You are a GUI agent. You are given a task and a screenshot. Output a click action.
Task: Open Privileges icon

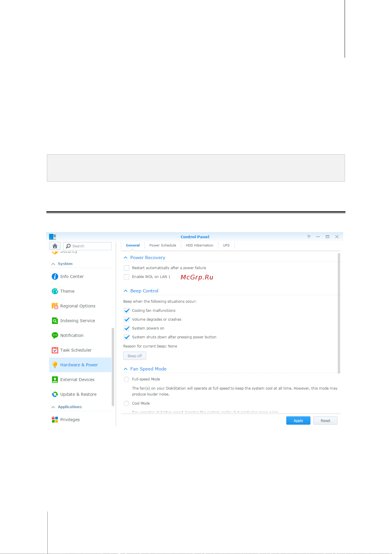pyautogui.click(x=55, y=420)
